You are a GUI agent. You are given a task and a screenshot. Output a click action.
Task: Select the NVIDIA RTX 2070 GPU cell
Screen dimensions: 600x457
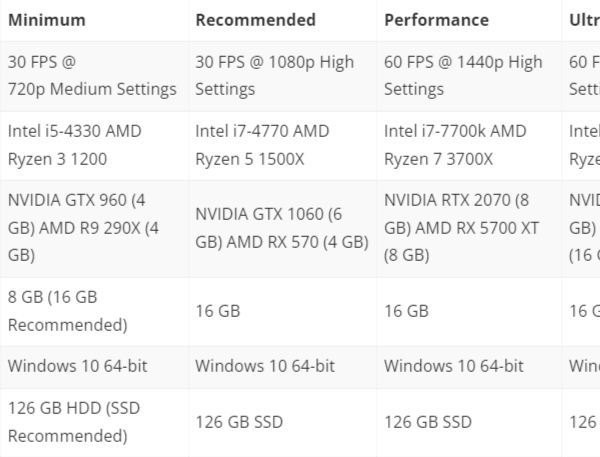[x=469, y=229]
